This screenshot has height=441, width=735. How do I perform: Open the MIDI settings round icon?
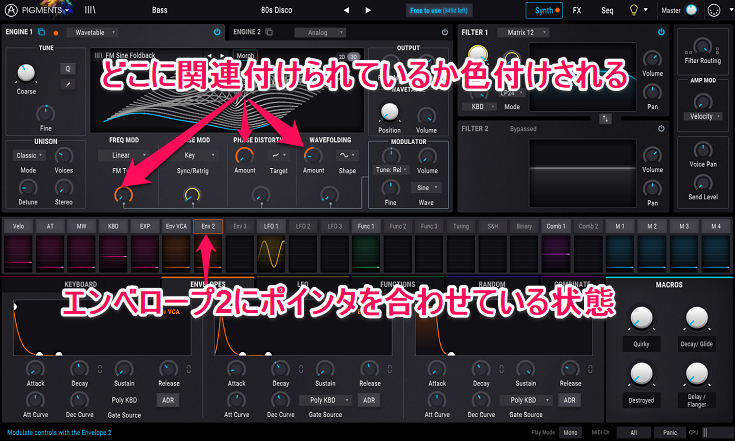click(713, 10)
